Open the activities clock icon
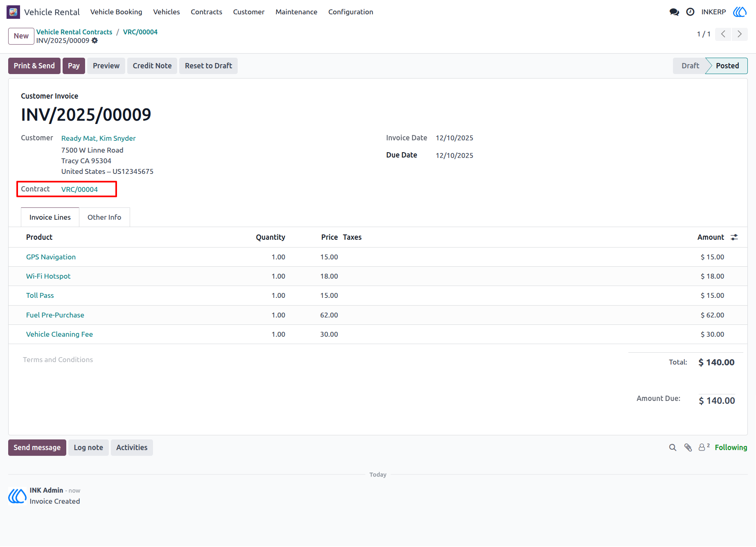 coord(690,12)
